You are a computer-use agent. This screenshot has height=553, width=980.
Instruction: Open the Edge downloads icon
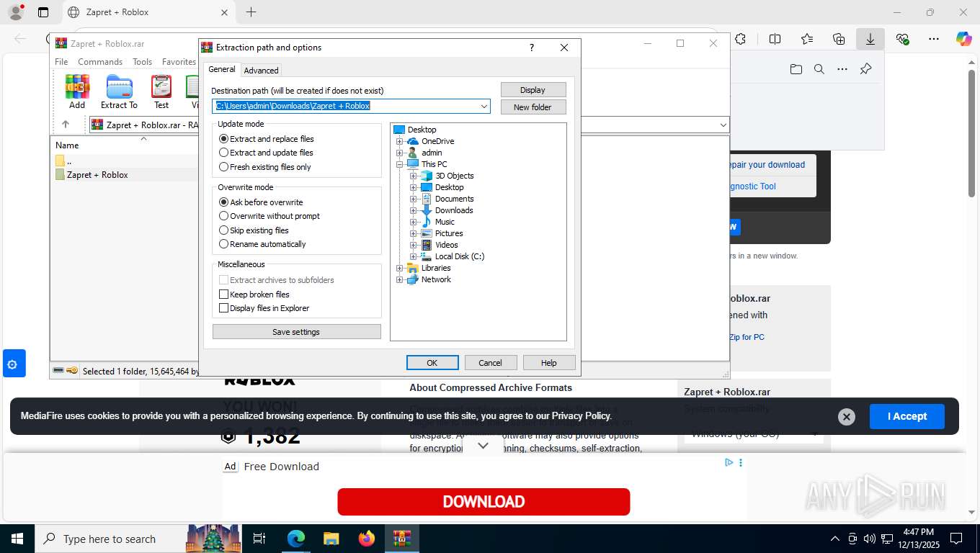click(870, 40)
